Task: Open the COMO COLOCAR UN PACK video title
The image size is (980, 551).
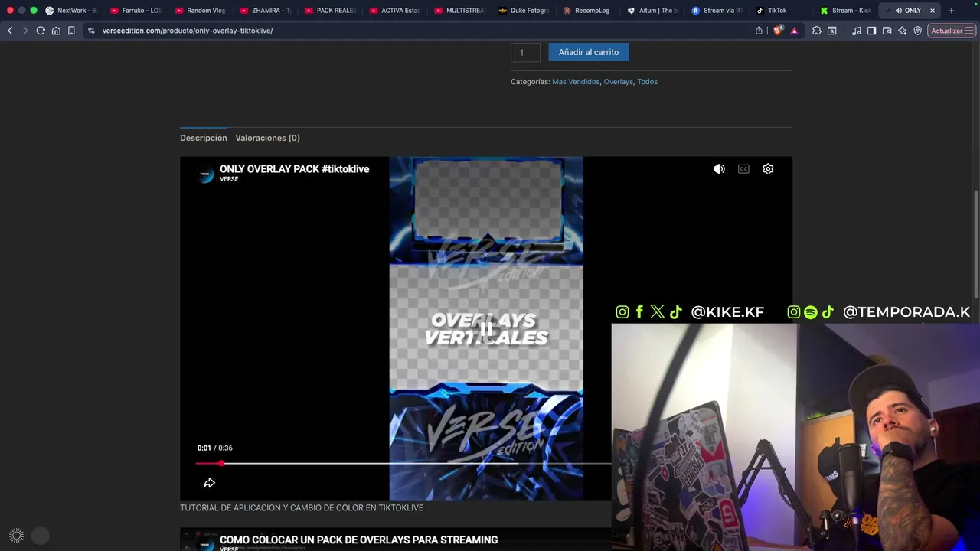Action: coord(358,540)
